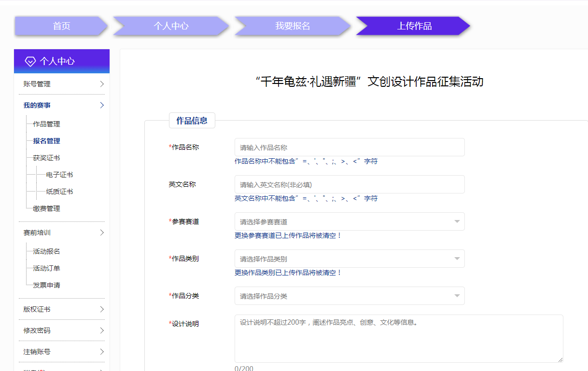Collapse the 我的赛事 section
This screenshot has height=371, width=588.
(x=102, y=105)
